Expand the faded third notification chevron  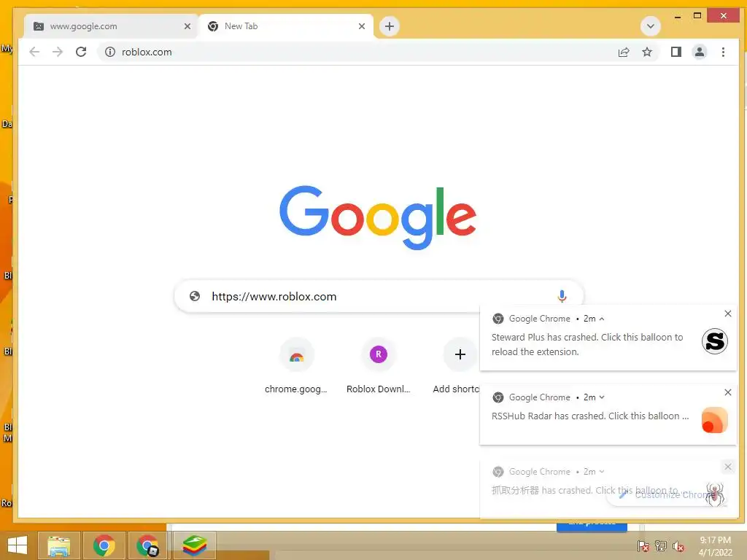[x=602, y=472]
